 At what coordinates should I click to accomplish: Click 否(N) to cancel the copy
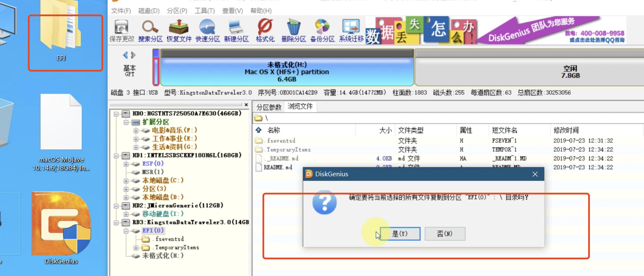click(445, 234)
